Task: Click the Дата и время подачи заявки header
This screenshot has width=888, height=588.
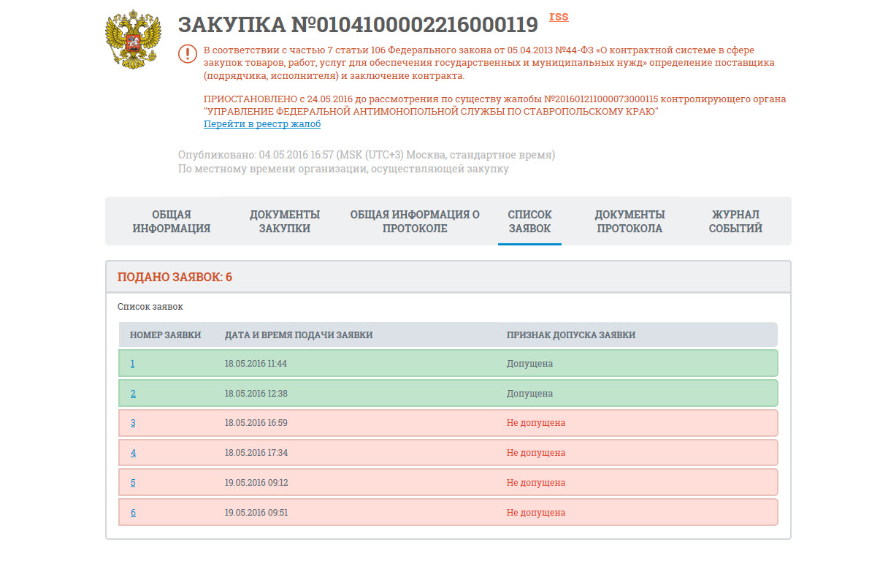Action: 299,335
